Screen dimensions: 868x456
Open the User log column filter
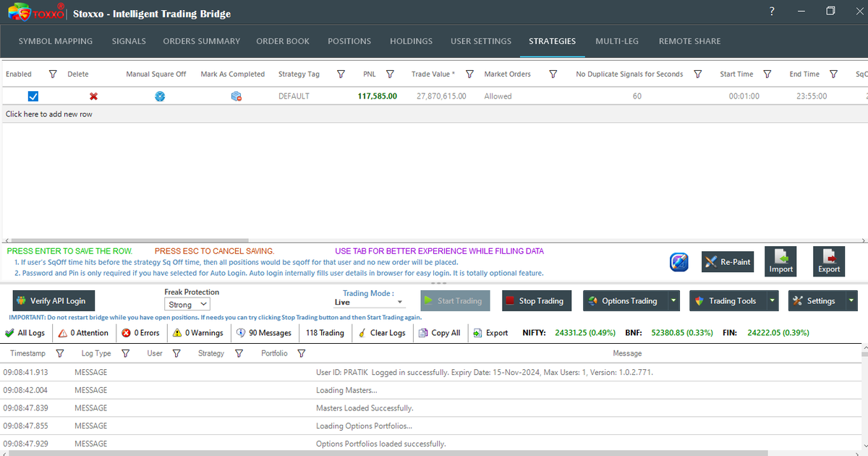(176, 353)
